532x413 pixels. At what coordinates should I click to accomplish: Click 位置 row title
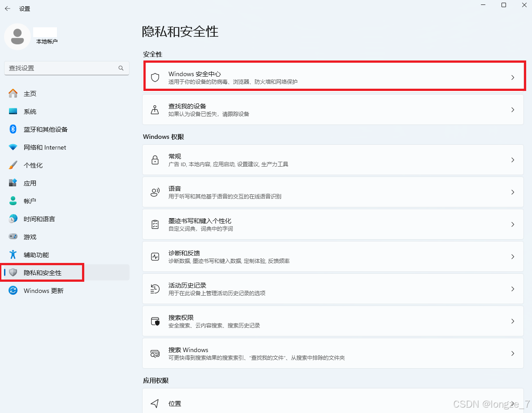[175, 404]
